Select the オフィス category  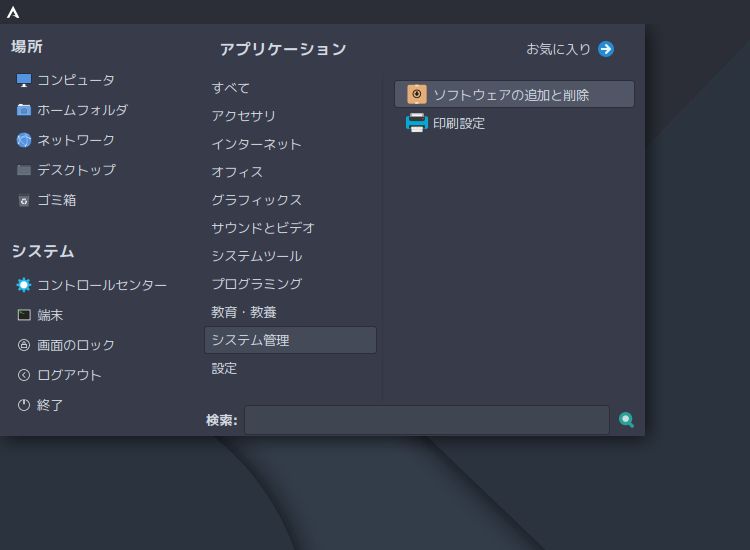coord(237,172)
